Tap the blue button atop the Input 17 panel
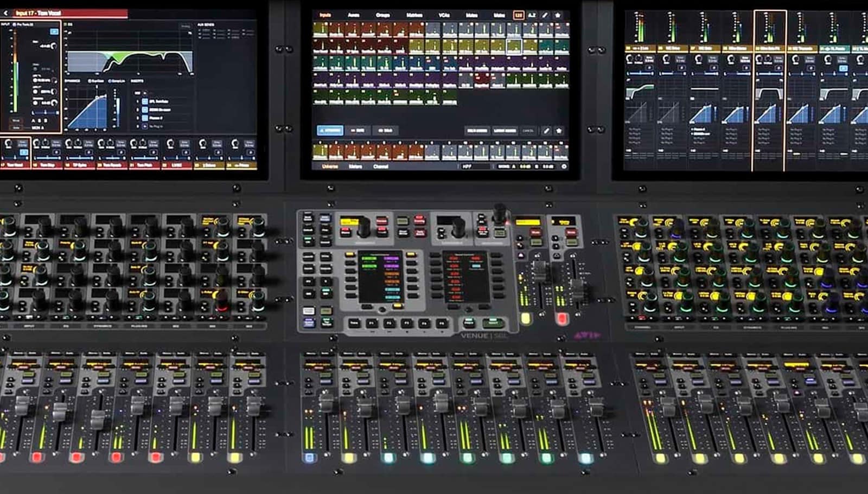The image size is (868, 494). click(54, 32)
